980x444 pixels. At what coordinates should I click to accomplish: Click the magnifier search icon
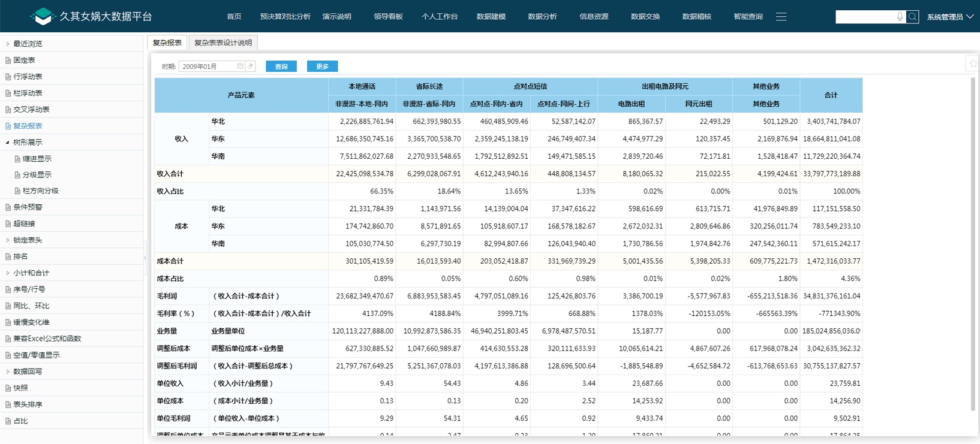pos(912,17)
